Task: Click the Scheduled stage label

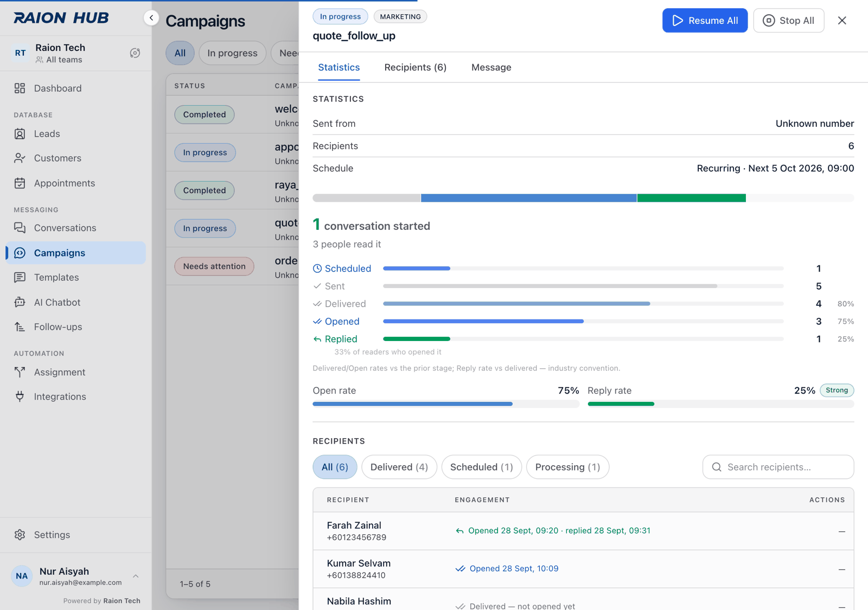Action: coord(348,268)
